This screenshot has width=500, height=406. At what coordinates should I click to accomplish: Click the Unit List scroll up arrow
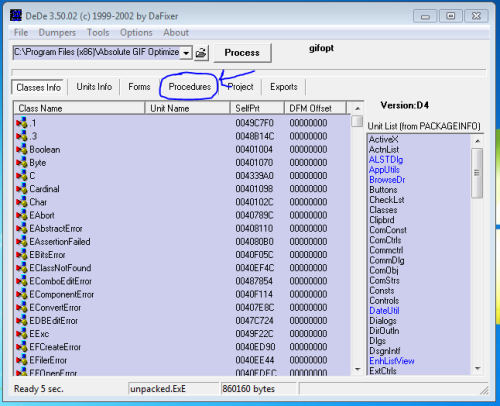pyautogui.click(x=477, y=141)
